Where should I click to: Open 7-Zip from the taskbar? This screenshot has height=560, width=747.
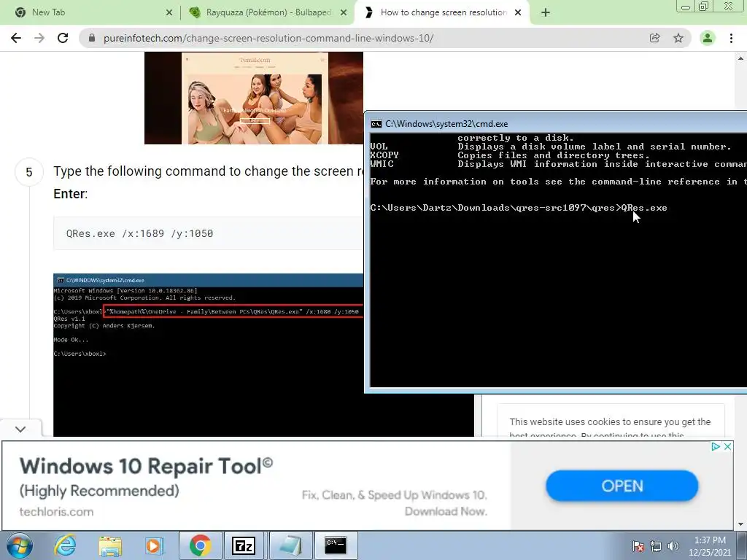244,545
